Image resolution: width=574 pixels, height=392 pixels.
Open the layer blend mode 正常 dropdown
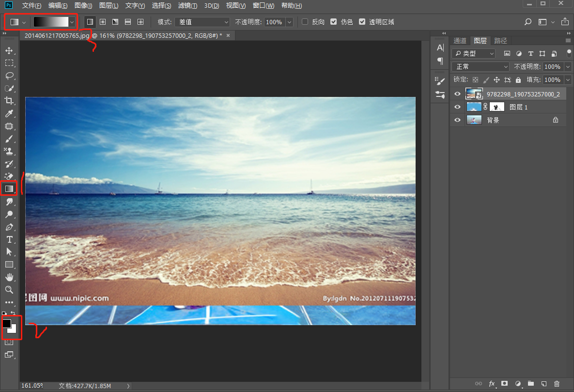[480, 67]
